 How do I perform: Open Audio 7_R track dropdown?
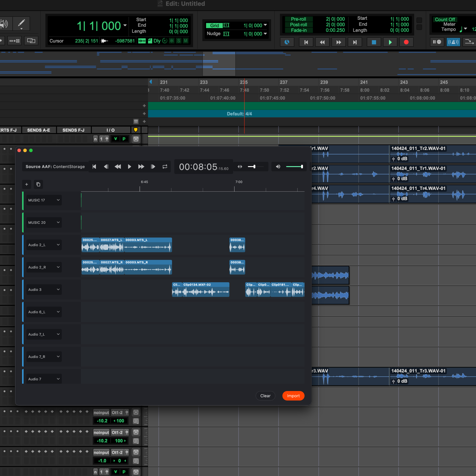44,357
